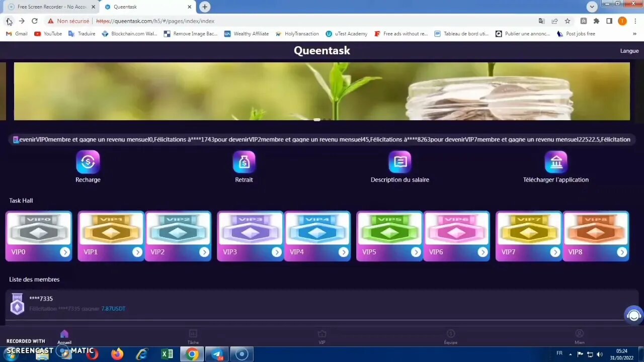Open the Chrome three-dot menu
The height and width of the screenshot is (362, 644).
pos(635,21)
